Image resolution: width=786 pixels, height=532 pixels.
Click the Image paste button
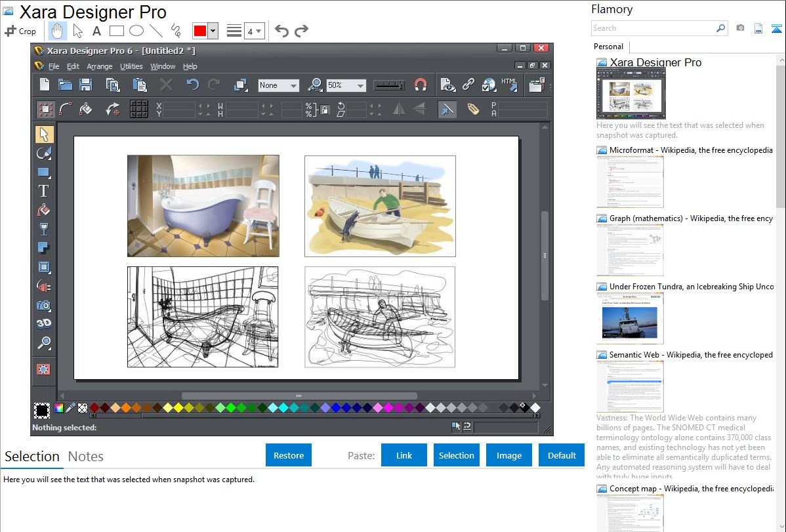pos(509,455)
